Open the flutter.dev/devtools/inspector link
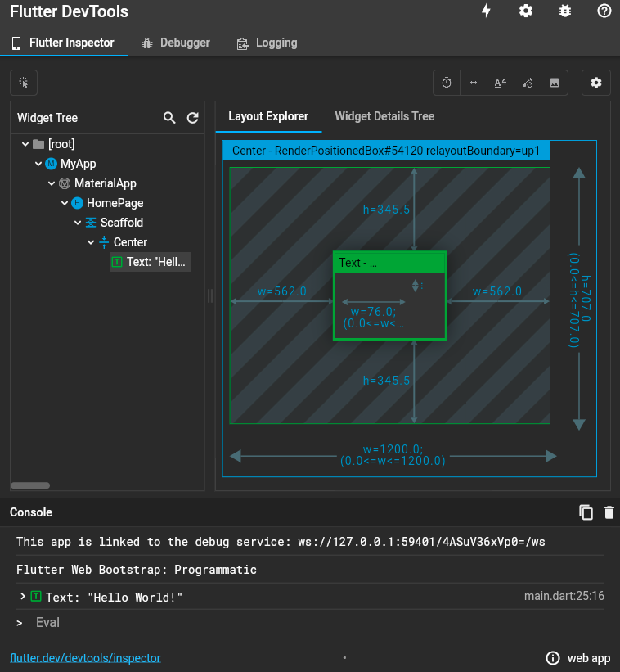 tap(85, 657)
